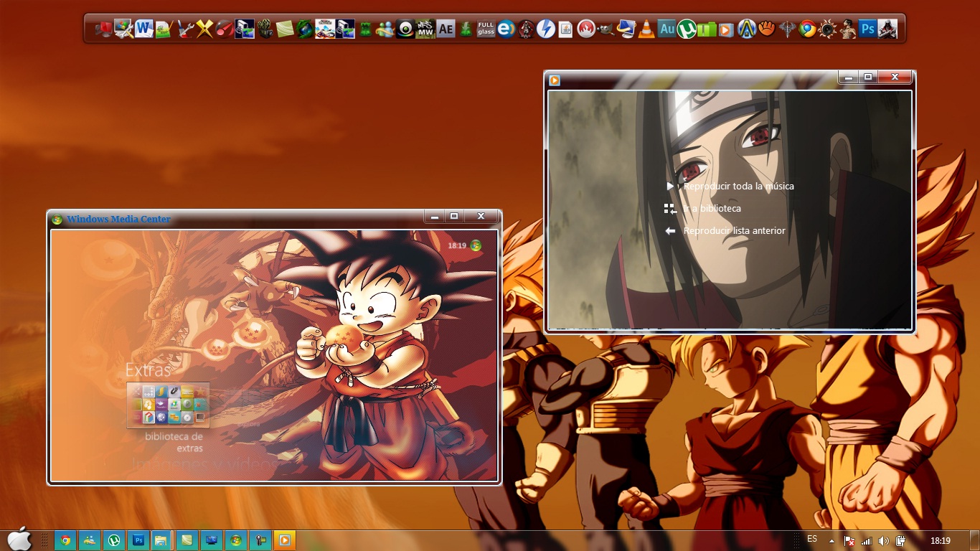Viewport: 980px width, 551px height.
Task: Open green archive folder icon in dock
Action: click(x=707, y=29)
